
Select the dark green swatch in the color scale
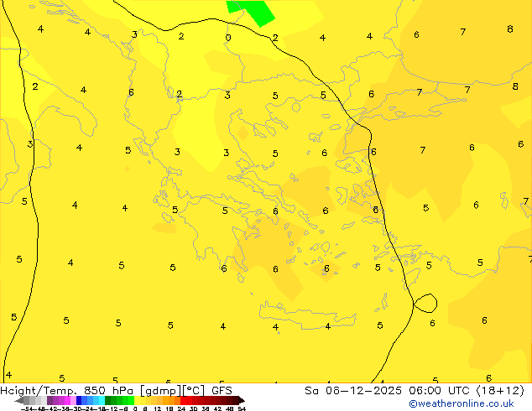click(x=108, y=400)
